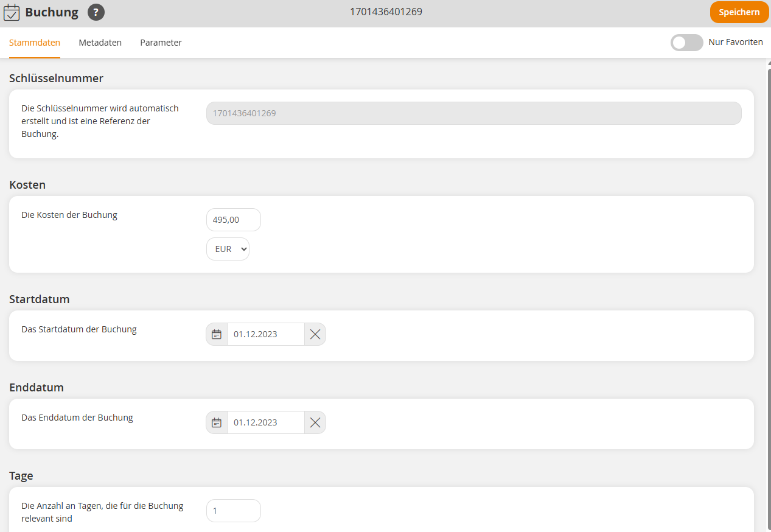Clear the Enddatum with the X icon
The width and height of the screenshot is (771, 532).
click(x=315, y=422)
